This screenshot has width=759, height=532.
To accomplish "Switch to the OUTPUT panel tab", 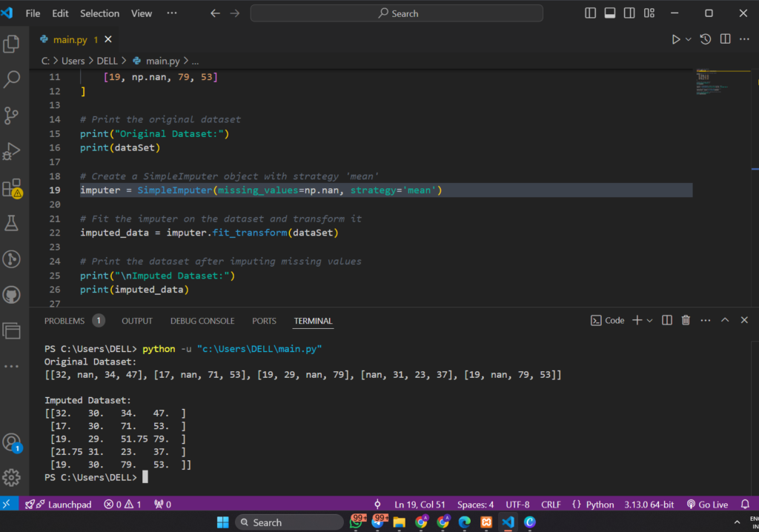I will (137, 321).
